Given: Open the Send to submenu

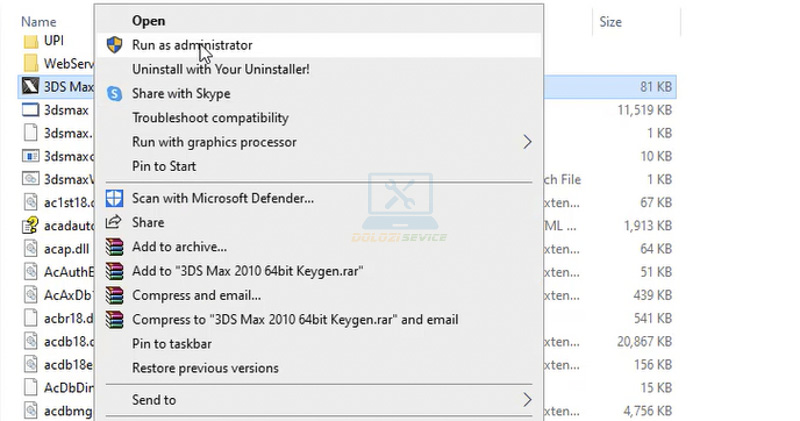Looking at the screenshot, I should point(318,400).
